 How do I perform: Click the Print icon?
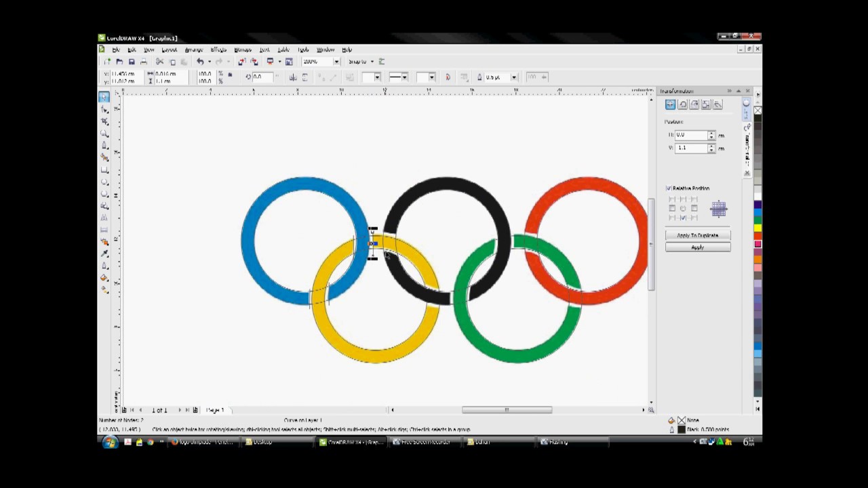click(144, 62)
